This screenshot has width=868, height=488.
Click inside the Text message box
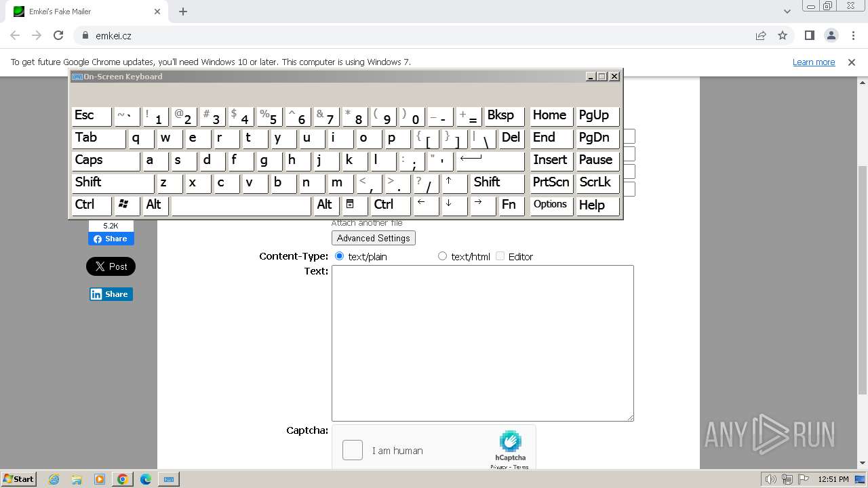[x=483, y=343]
